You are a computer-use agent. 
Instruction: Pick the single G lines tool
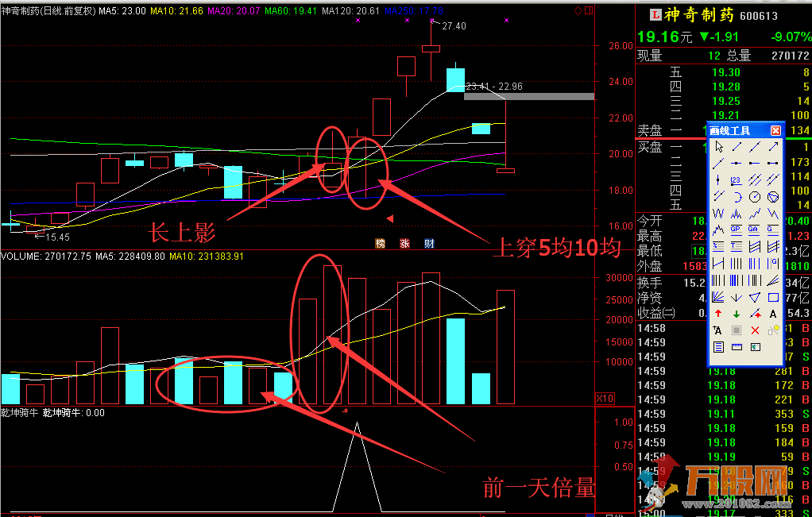click(773, 230)
